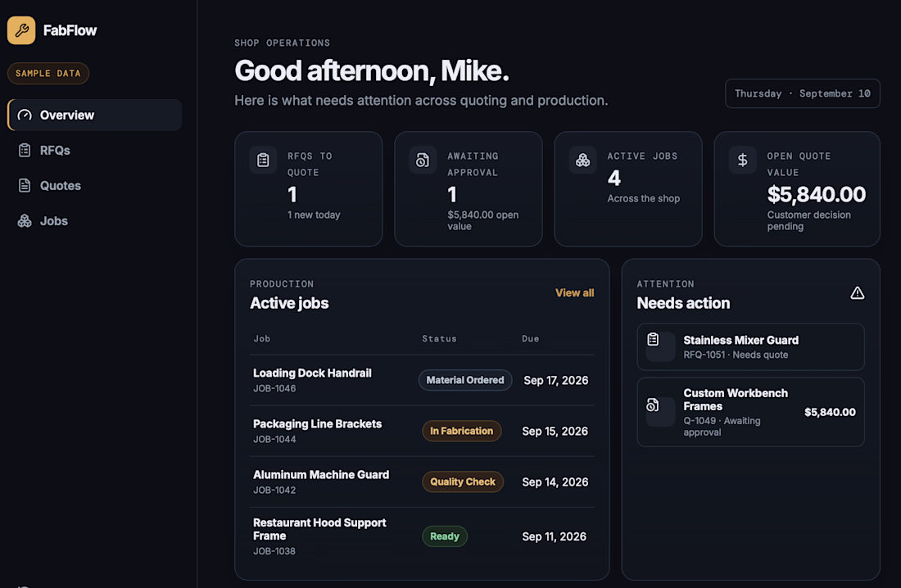
Task: Click the dollar icon on Open Quote Value card
Action: pos(742,160)
